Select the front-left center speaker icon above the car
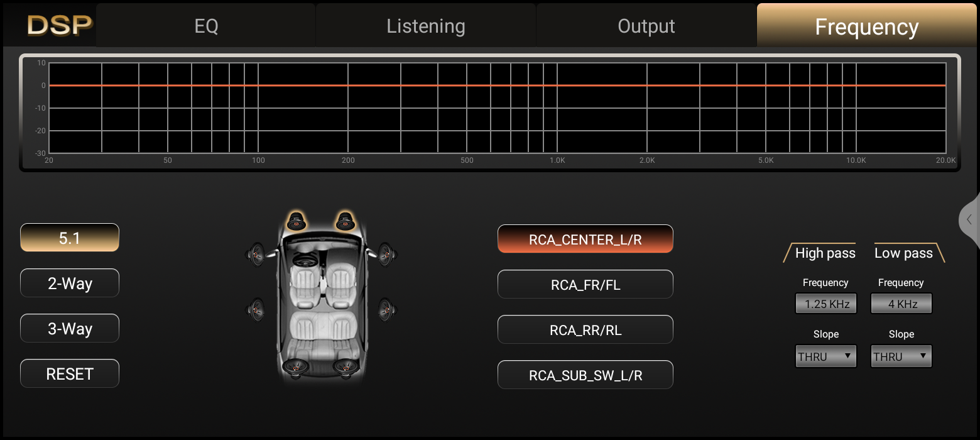 click(297, 221)
